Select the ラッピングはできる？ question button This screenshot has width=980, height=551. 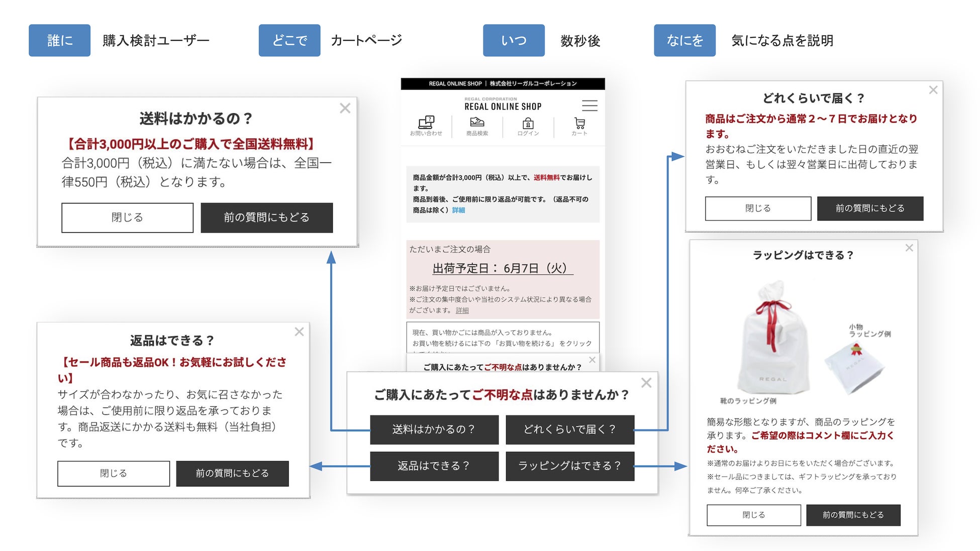click(x=570, y=466)
